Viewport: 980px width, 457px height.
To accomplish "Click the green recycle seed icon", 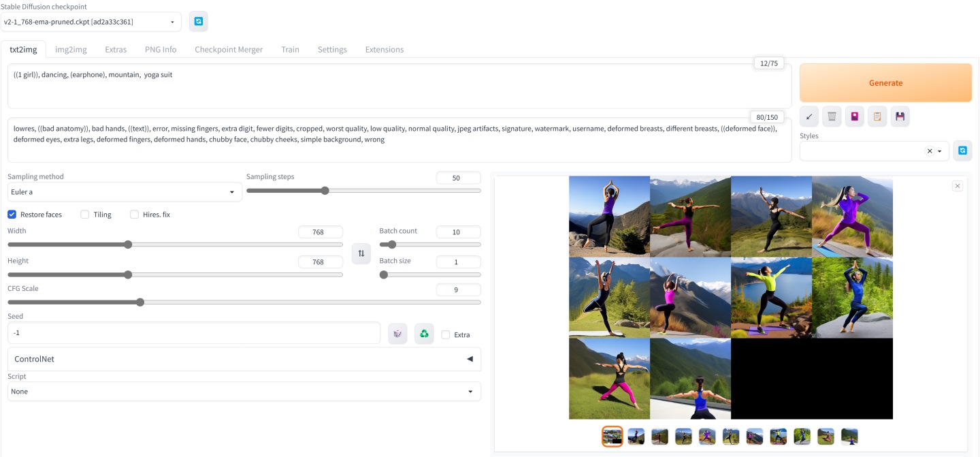I will coord(424,334).
